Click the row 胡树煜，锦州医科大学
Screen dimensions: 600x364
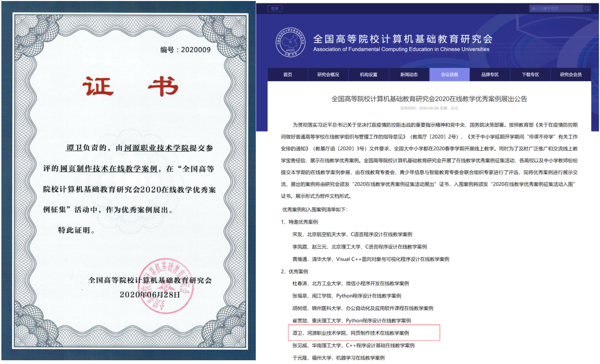[363, 308]
